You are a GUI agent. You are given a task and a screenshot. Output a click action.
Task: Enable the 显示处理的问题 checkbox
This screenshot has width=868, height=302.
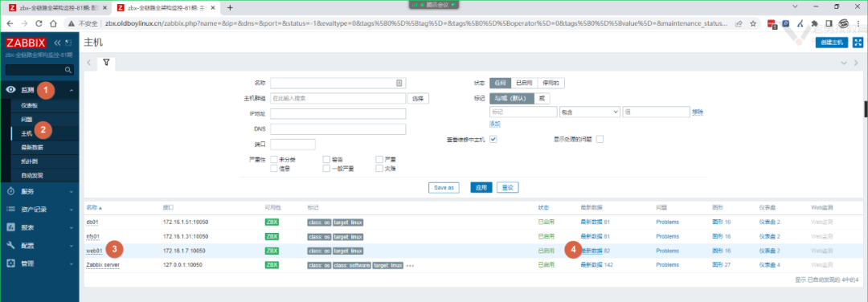[x=600, y=140]
